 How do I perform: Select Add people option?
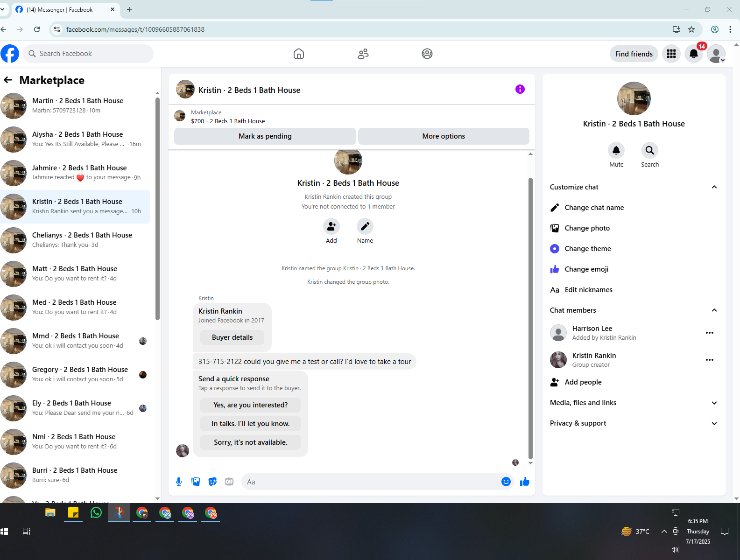[634, 382]
